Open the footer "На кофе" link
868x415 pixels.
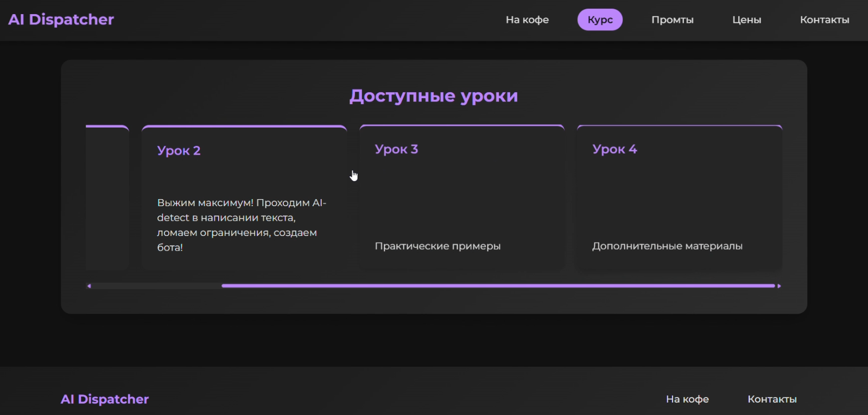pyautogui.click(x=687, y=399)
